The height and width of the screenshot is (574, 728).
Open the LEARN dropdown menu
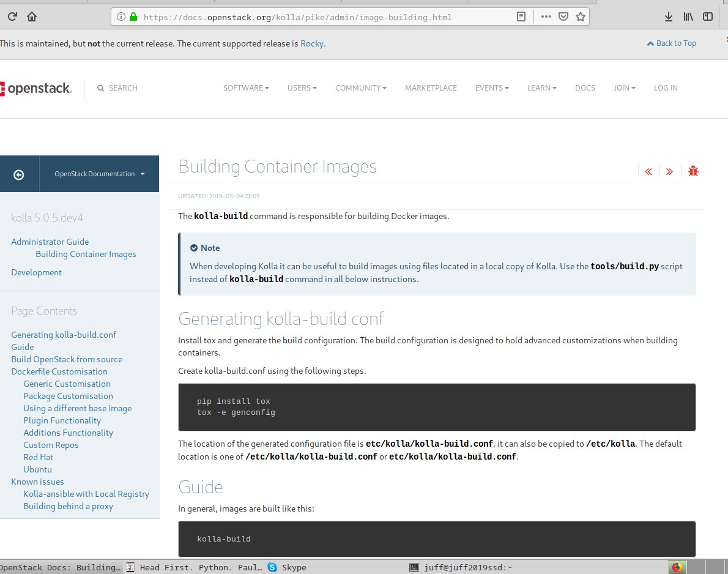click(x=541, y=88)
